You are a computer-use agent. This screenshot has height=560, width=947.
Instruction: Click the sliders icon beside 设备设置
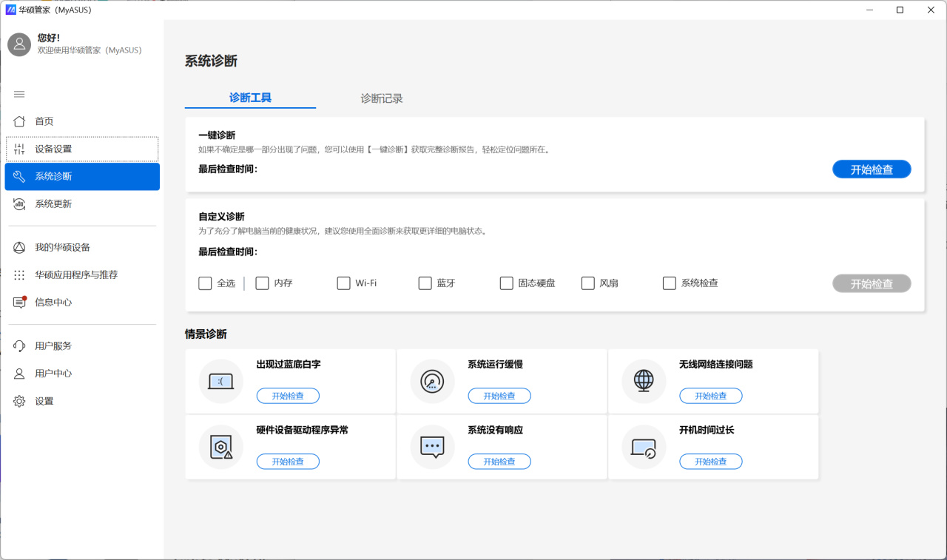coord(19,149)
